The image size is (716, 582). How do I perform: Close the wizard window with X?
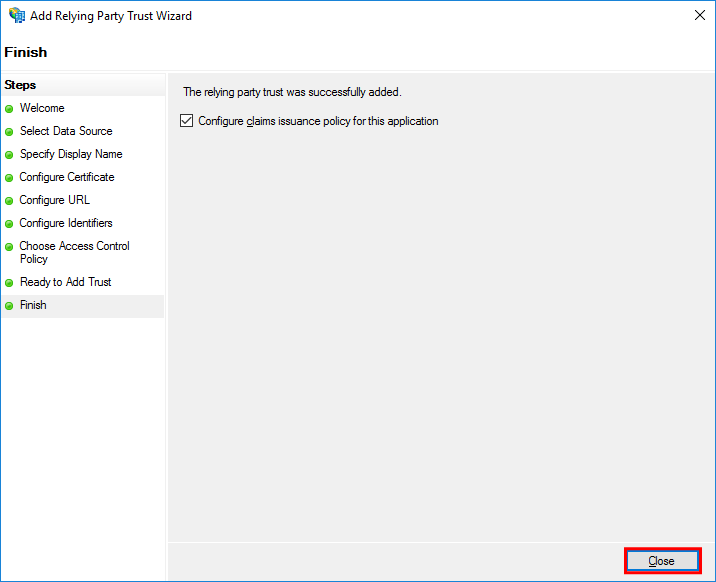click(700, 16)
